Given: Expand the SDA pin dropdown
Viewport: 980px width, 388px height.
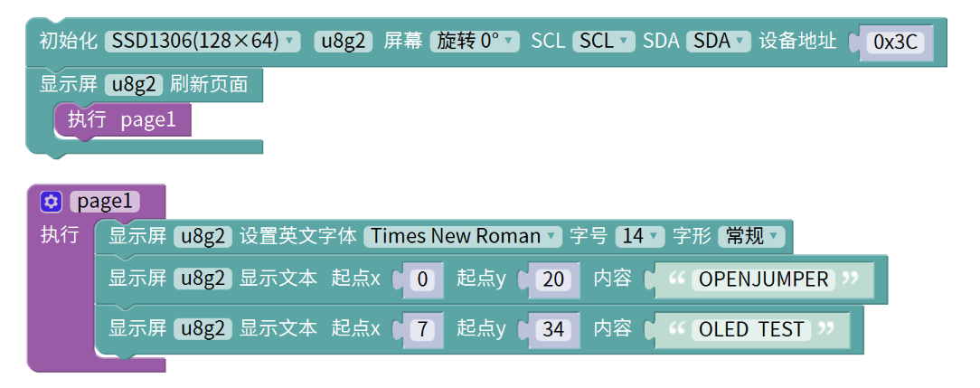Looking at the screenshot, I should [718, 41].
